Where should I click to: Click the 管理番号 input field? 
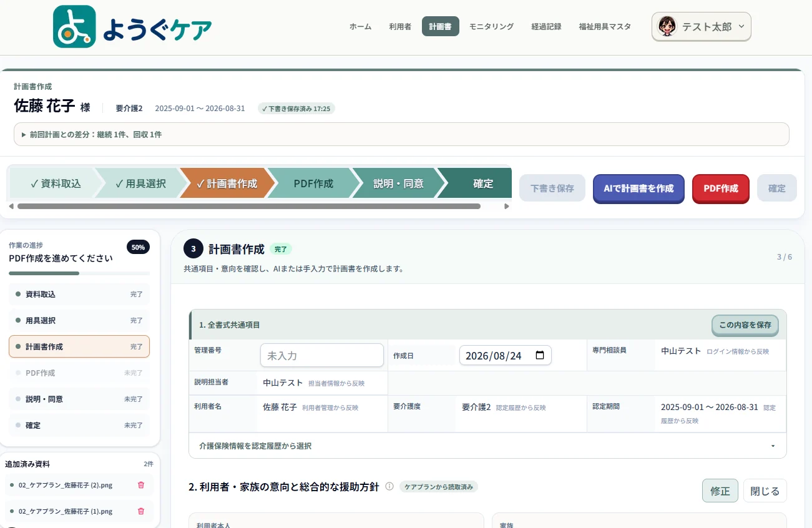[322, 355]
